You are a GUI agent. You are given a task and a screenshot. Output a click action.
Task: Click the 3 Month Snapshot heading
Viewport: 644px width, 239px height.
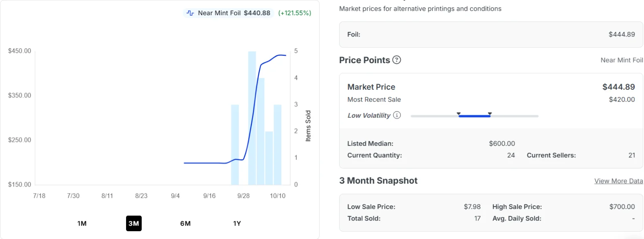[378, 181]
